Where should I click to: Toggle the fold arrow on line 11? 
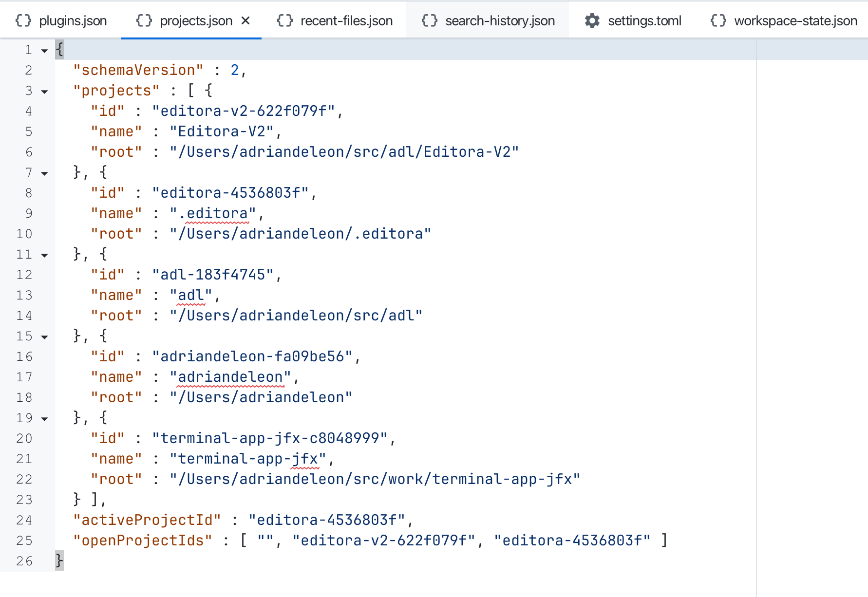(x=44, y=255)
